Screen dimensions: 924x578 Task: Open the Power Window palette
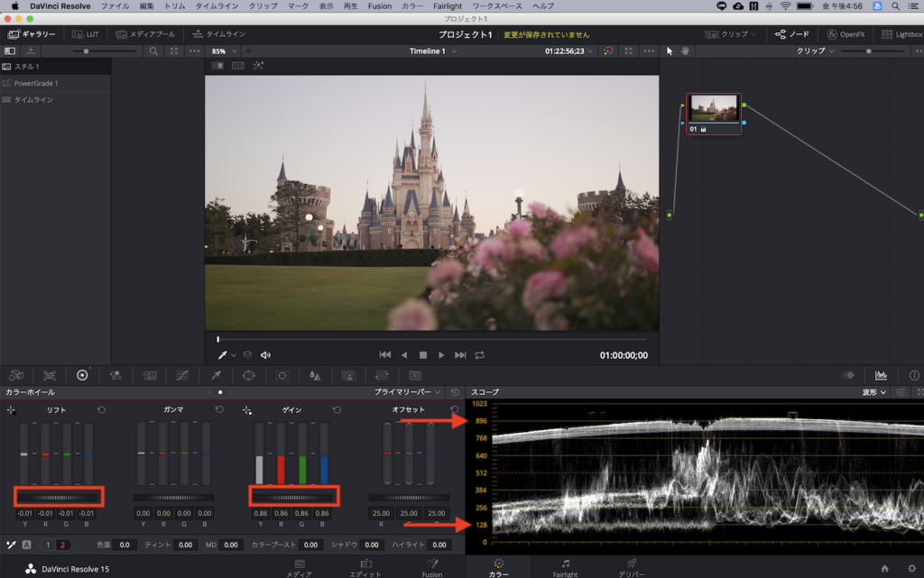pyautogui.click(x=249, y=374)
